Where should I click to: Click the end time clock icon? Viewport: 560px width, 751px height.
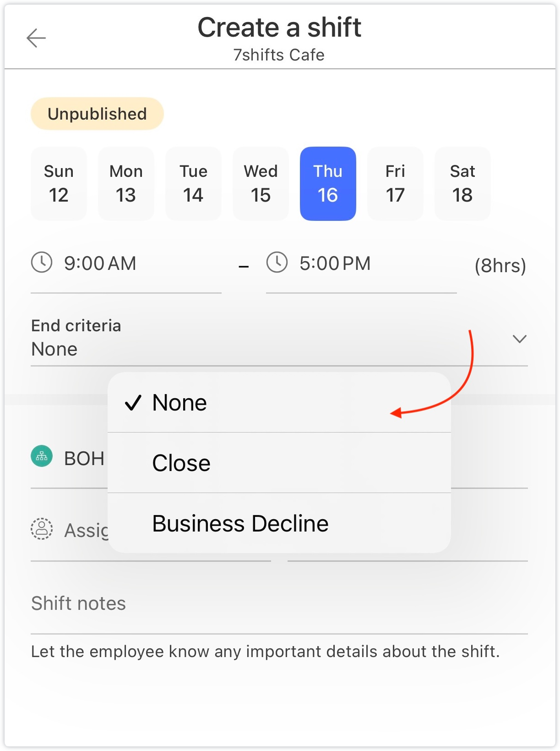(x=277, y=263)
